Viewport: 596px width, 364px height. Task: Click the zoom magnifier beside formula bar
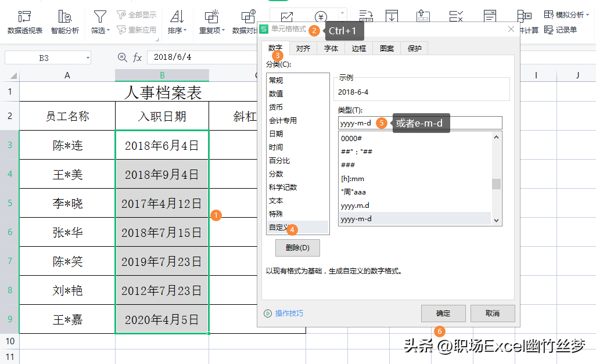[123, 57]
